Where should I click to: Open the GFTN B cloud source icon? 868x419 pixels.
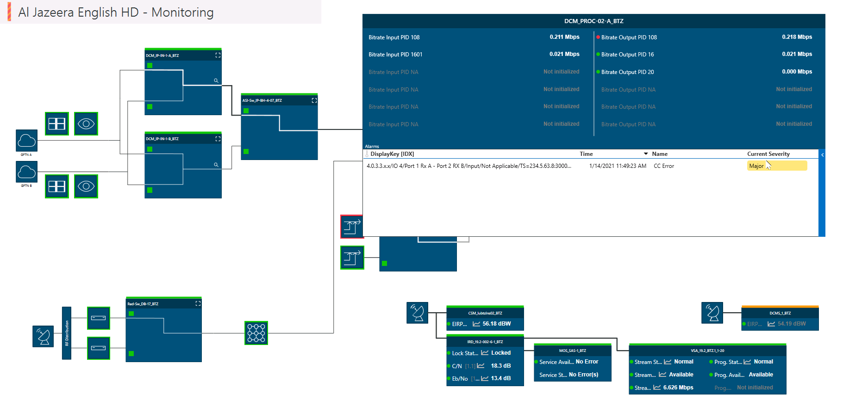click(27, 172)
